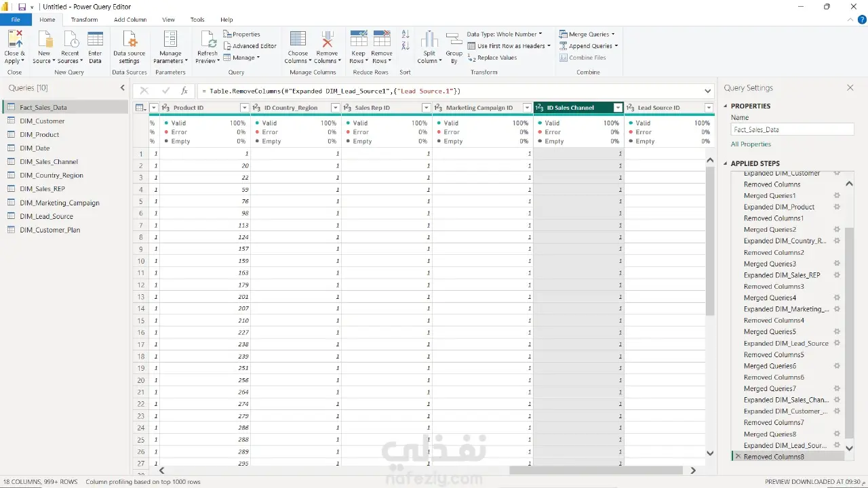Click the fx formula icon
The image size is (868, 488).
(x=184, y=91)
